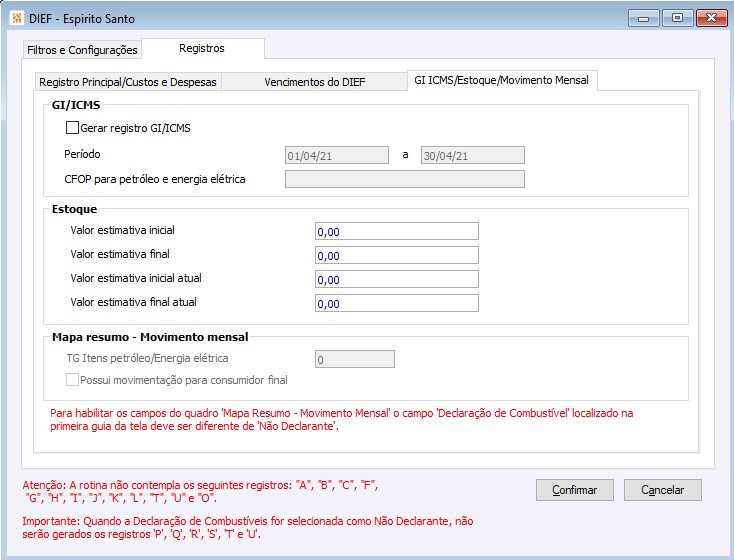The width and height of the screenshot is (734, 560).
Task: Click the DIEF application icon in title bar
Action: pyautogui.click(x=16, y=18)
